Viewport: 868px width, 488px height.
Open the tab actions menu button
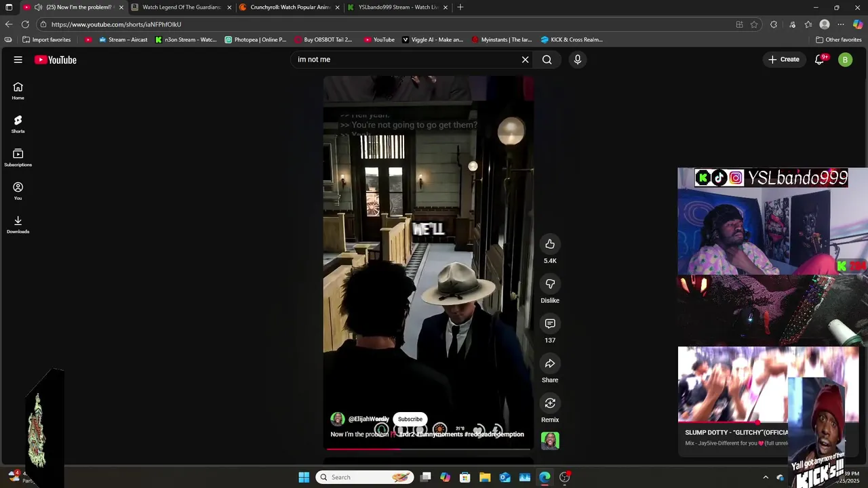(9, 7)
